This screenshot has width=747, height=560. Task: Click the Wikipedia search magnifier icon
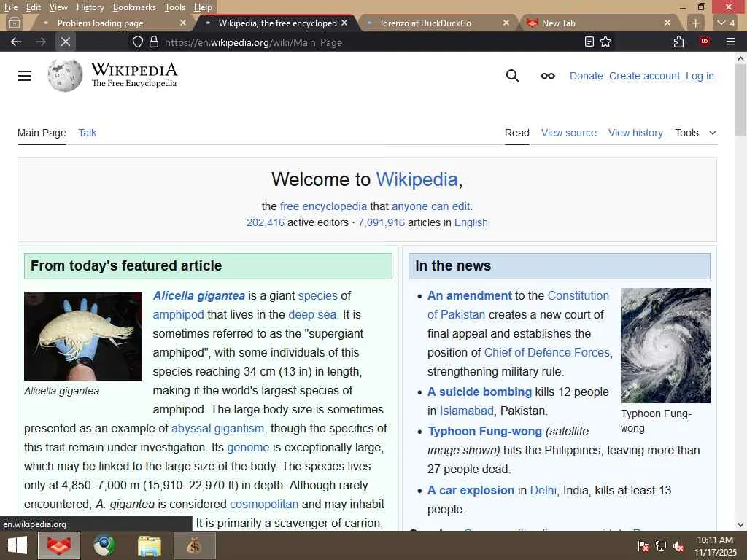tap(513, 76)
